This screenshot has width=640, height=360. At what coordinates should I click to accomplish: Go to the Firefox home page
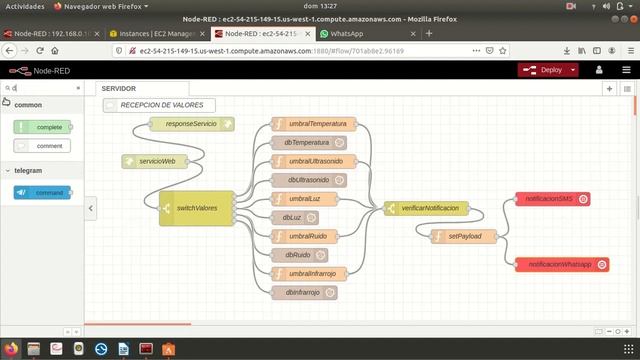pos(55,51)
